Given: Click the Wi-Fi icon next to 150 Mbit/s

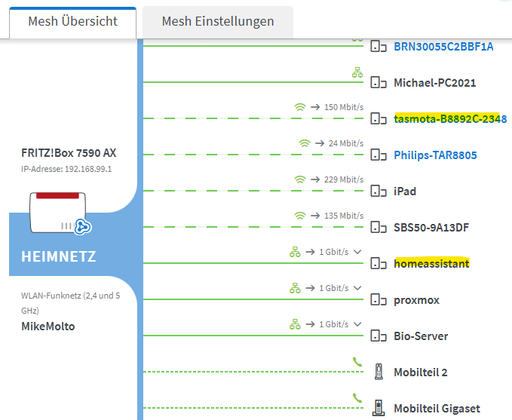Looking at the screenshot, I should click(300, 107).
